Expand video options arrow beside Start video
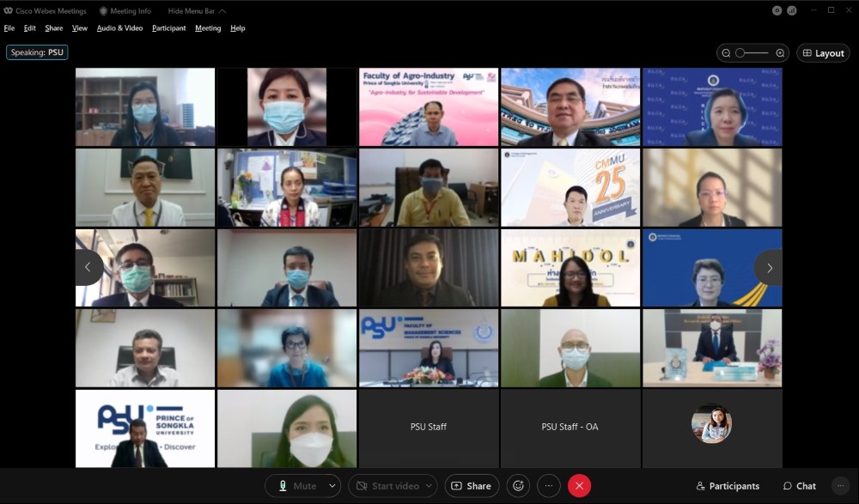 point(429,486)
